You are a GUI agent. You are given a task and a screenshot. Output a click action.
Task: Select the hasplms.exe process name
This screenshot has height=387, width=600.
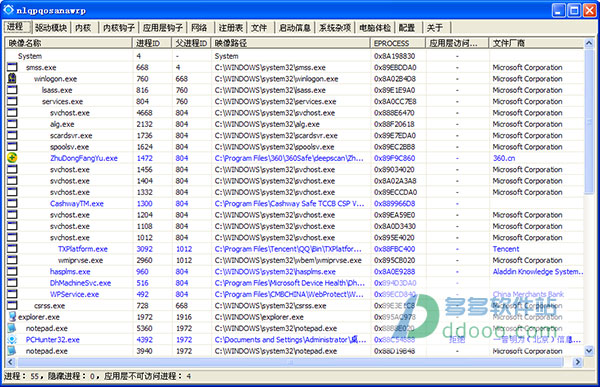70,272
